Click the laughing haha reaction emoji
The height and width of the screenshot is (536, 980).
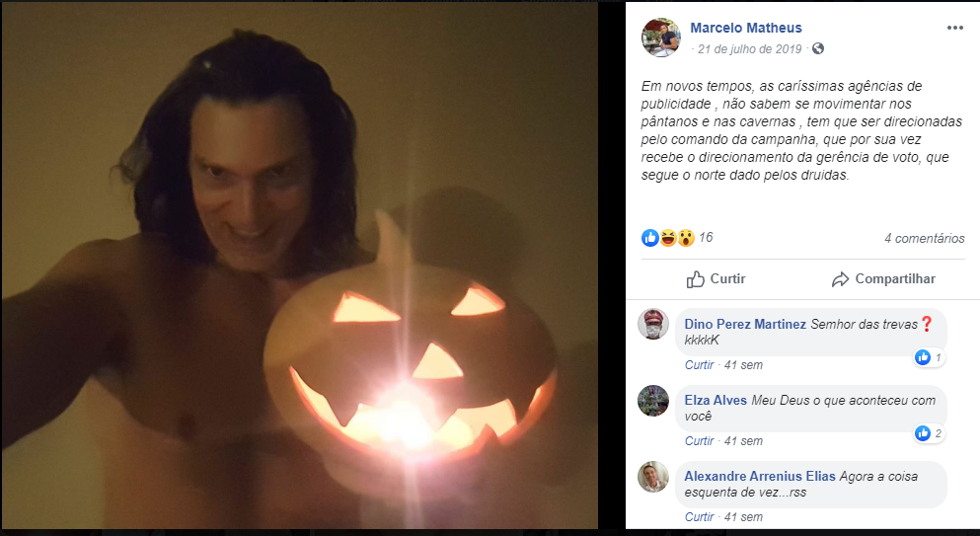[668, 238]
